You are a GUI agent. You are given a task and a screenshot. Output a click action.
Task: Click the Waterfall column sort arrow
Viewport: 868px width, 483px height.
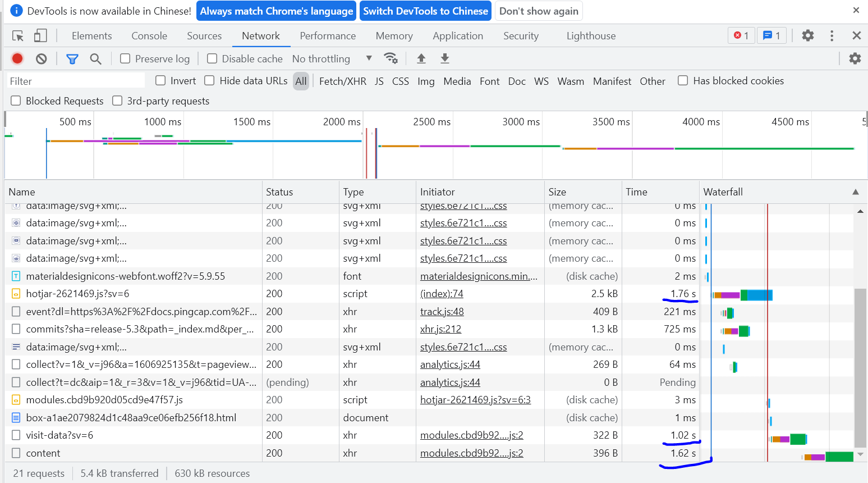pos(855,192)
